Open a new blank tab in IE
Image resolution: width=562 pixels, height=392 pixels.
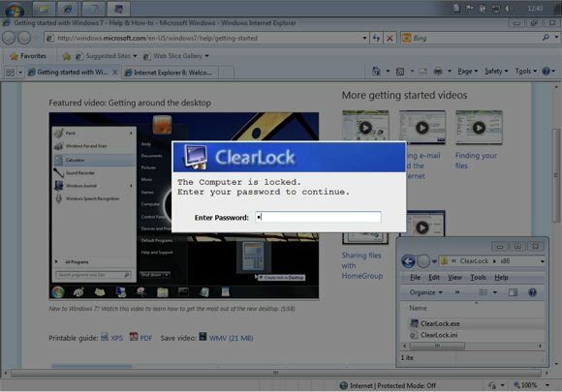[226, 73]
